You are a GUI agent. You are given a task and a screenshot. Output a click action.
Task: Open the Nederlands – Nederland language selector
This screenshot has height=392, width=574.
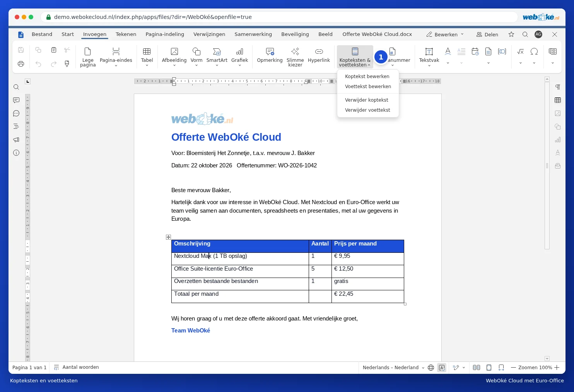coord(393,368)
